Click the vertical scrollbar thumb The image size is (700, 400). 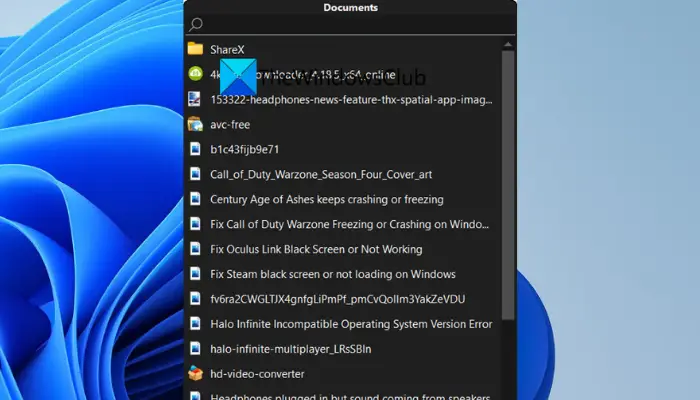tap(508, 185)
